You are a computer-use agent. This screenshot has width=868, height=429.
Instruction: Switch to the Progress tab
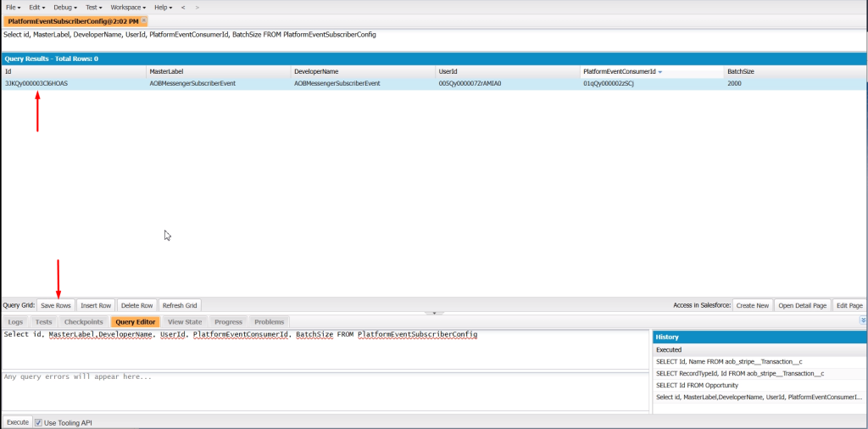pos(229,321)
